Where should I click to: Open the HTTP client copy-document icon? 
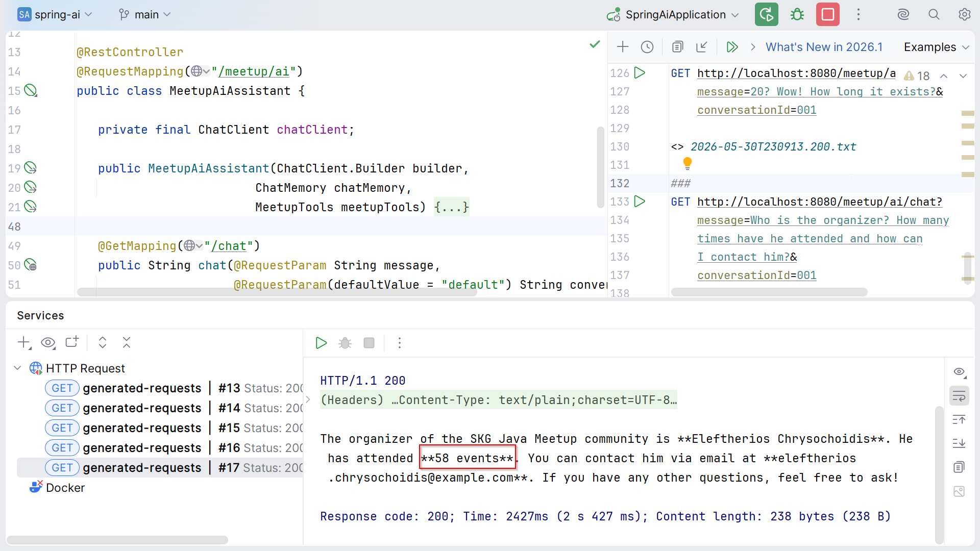click(677, 47)
